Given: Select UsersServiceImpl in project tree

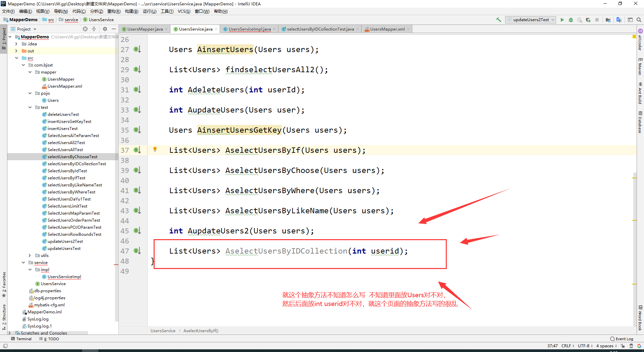Looking at the screenshot, I should pyautogui.click(x=64, y=277).
